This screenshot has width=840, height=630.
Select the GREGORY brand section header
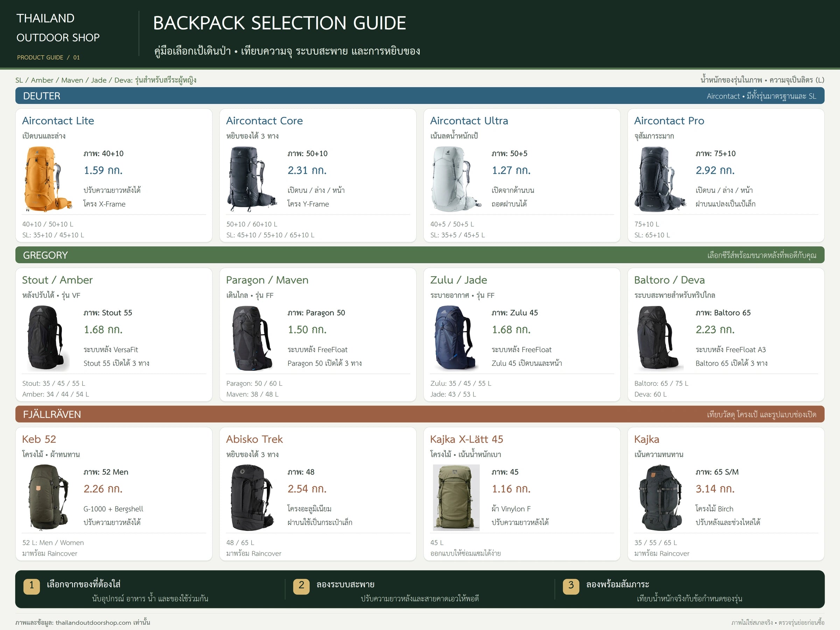click(420, 255)
